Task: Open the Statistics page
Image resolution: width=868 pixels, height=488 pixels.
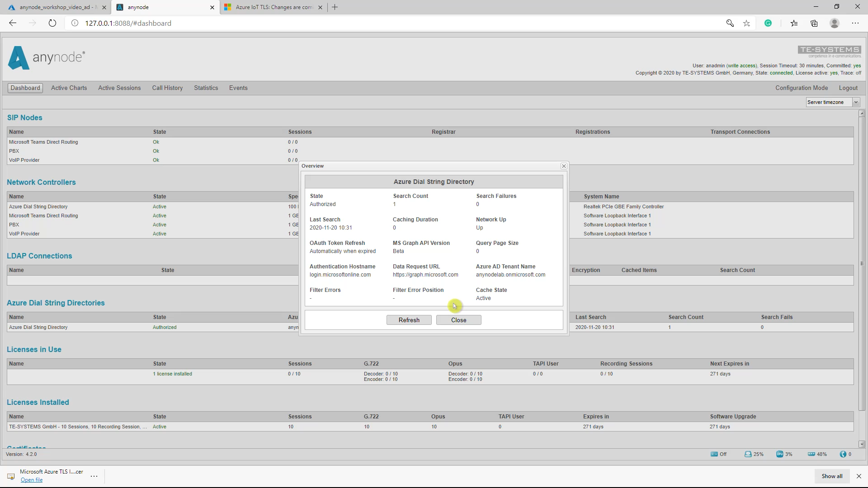Action: (x=206, y=88)
